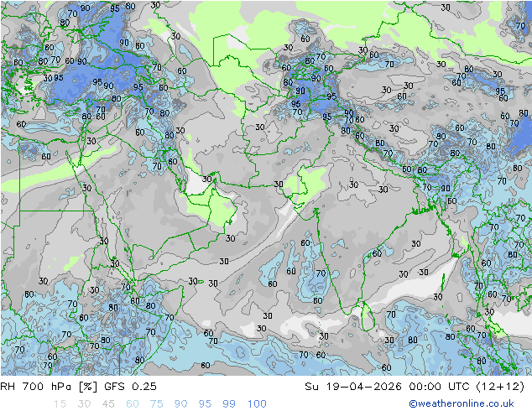Click legend value 15 in the color scale

[x=60, y=404]
